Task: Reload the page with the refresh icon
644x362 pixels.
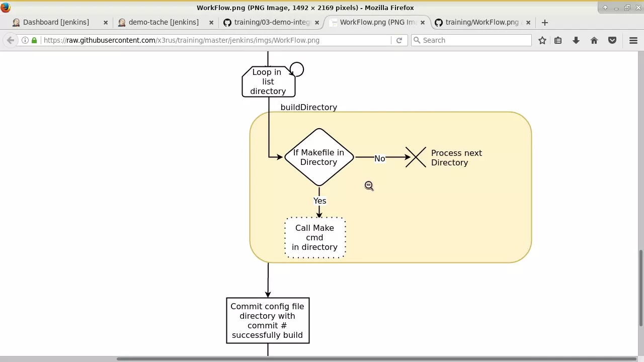Action: pos(399,40)
